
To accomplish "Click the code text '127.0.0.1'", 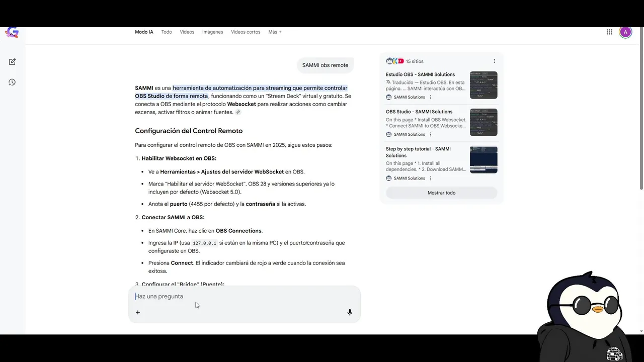I will pyautogui.click(x=204, y=243).
